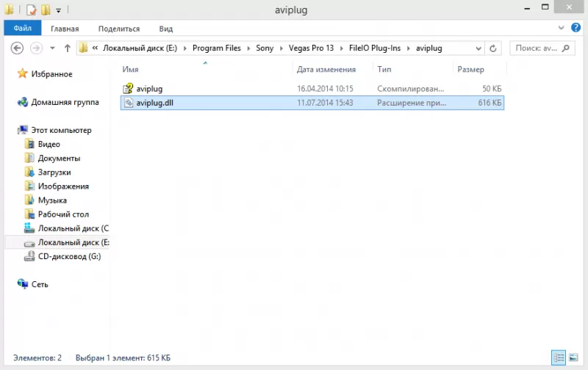Select Этот компьютер in the sidebar
588x370 pixels.
(x=61, y=131)
